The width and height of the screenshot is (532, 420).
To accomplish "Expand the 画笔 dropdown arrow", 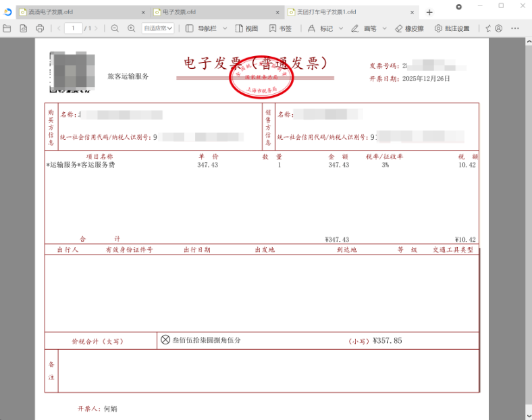I will [x=384, y=28].
